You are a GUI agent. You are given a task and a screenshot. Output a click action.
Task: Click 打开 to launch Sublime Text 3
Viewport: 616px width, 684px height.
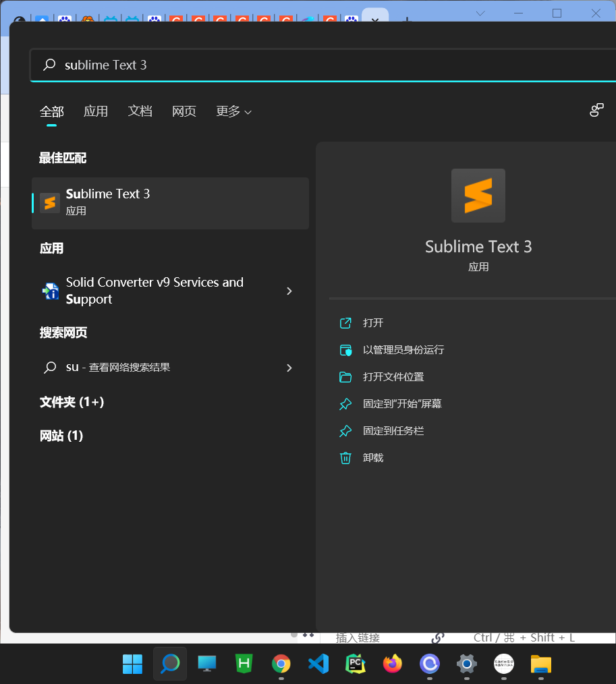pyautogui.click(x=373, y=323)
